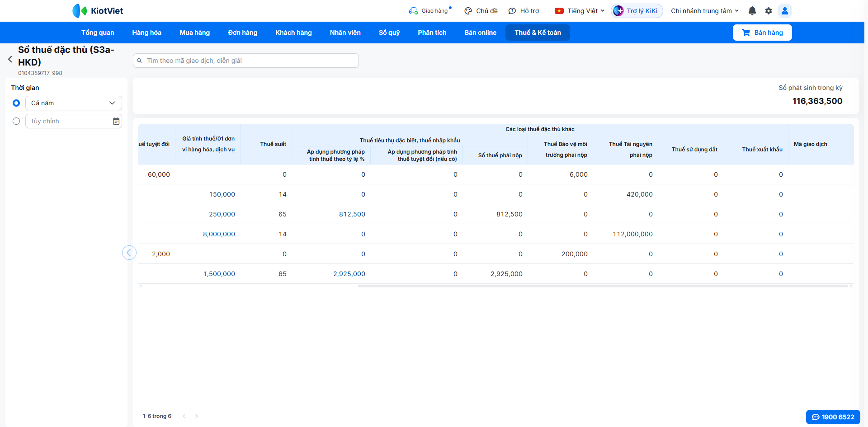Viewport: 868px width, 427px height.
Task: Select the Cả năm radio option
Action: (16, 103)
